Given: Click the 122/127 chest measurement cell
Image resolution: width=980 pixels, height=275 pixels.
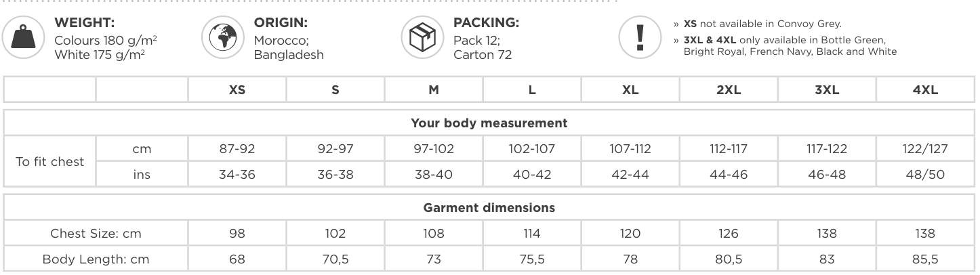Looking at the screenshot, I should (925, 149).
